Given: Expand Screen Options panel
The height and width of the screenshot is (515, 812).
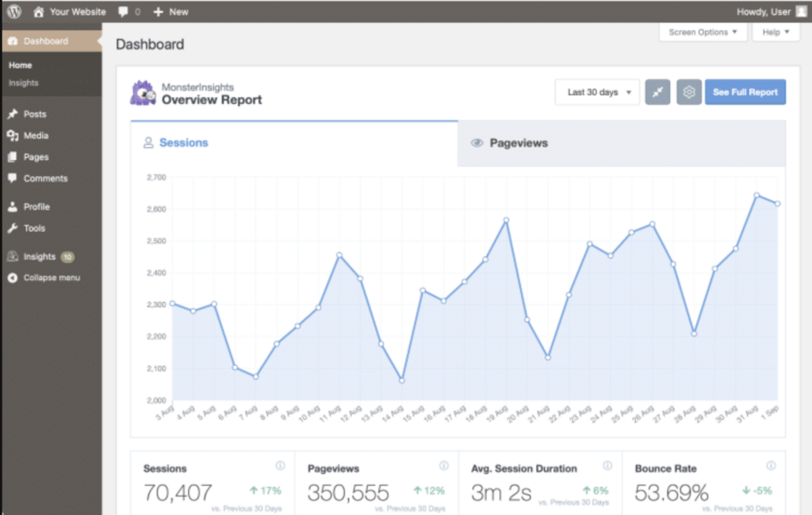Looking at the screenshot, I should tap(703, 33).
